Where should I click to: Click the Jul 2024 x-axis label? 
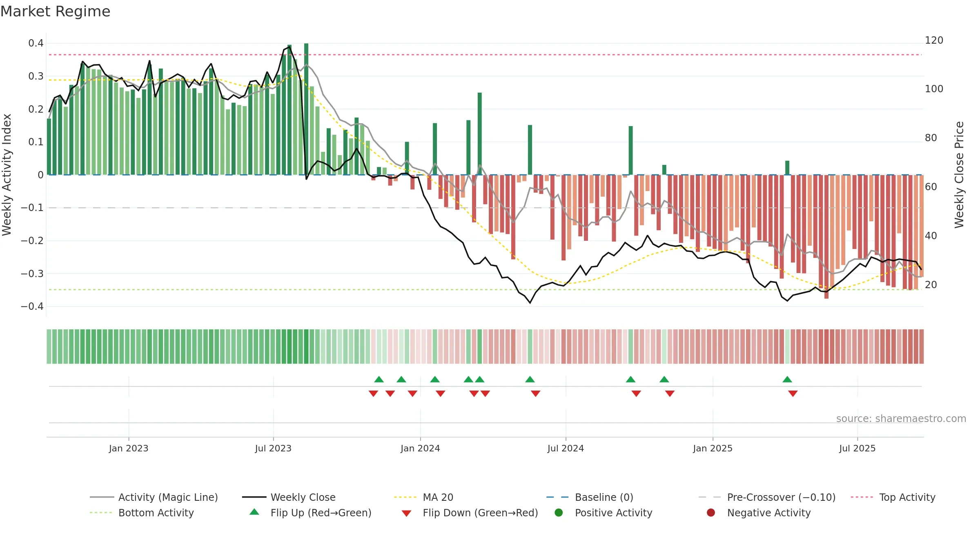point(566,448)
